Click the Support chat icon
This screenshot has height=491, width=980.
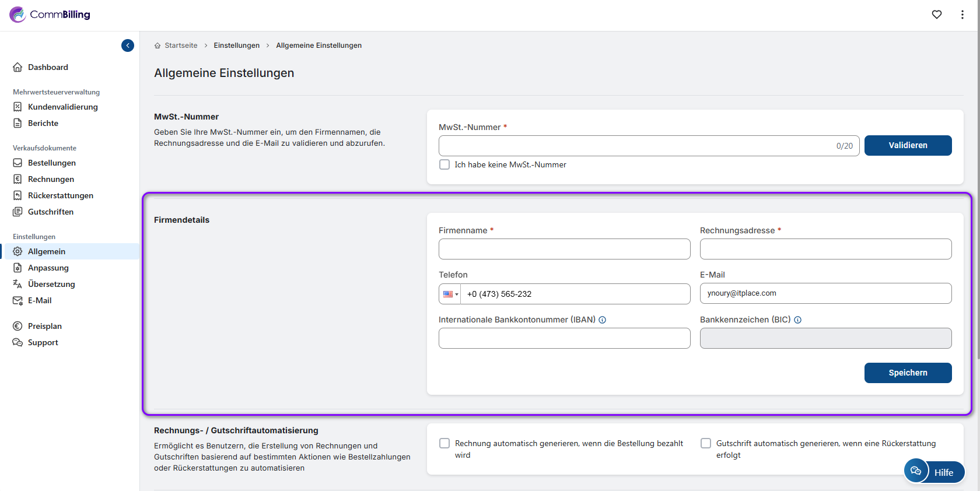click(17, 342)
